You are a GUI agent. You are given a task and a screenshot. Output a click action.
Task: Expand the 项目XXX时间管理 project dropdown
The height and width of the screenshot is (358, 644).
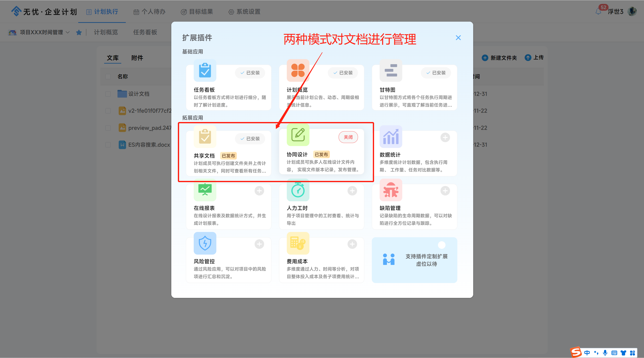click(x=68, y=32)
